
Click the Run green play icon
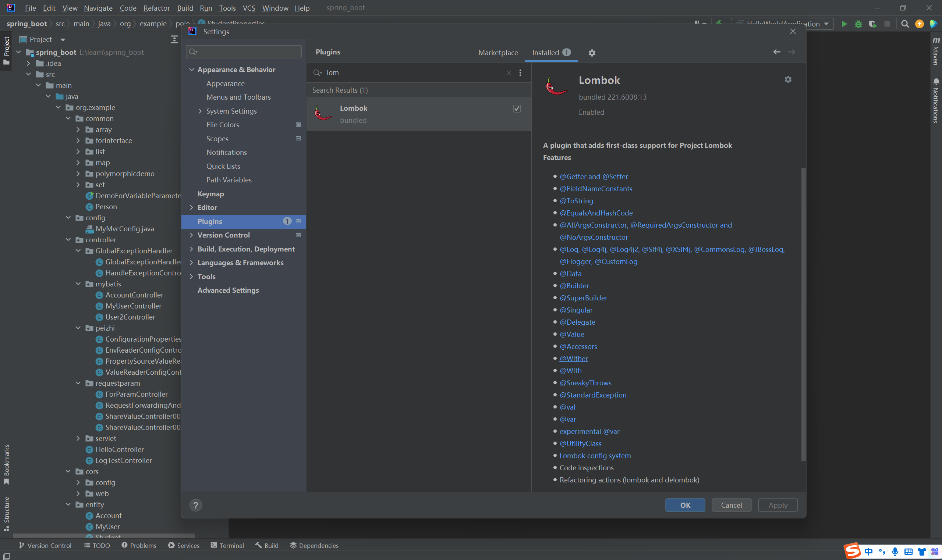tap(844, 24)
